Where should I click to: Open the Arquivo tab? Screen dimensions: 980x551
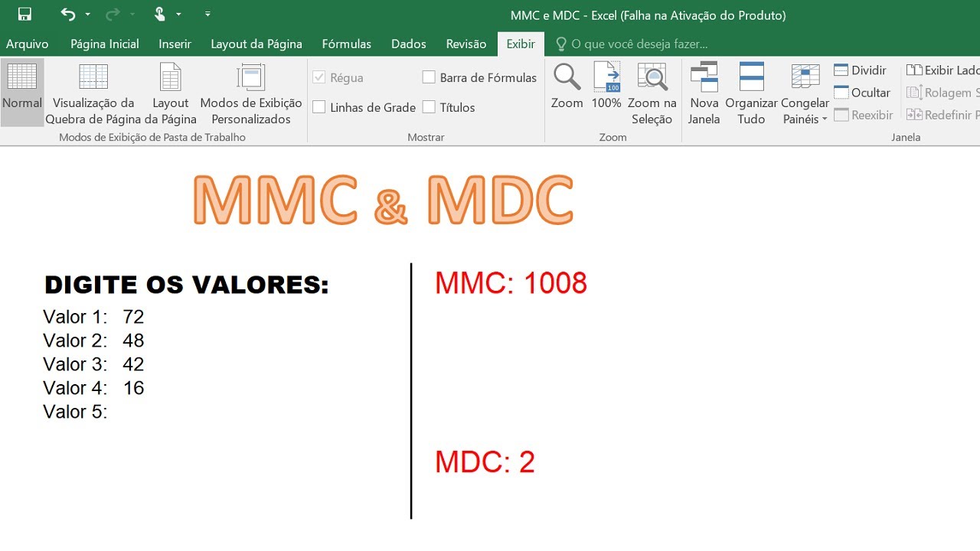tap(28, 44)
